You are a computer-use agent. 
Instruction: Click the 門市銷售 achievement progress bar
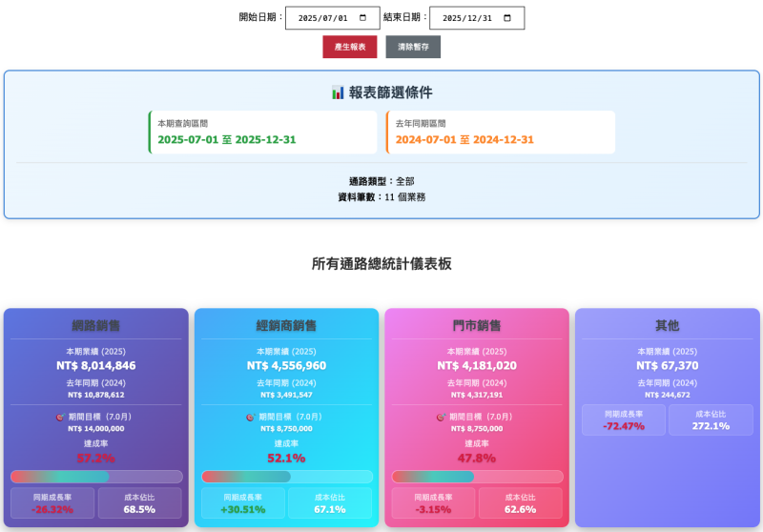[478, 477]
